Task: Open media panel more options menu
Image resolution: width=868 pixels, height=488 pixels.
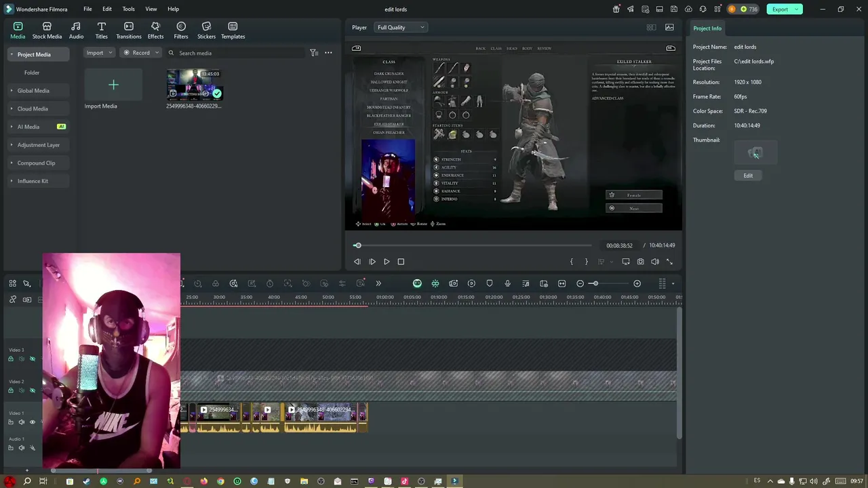Action: (328, 53)
